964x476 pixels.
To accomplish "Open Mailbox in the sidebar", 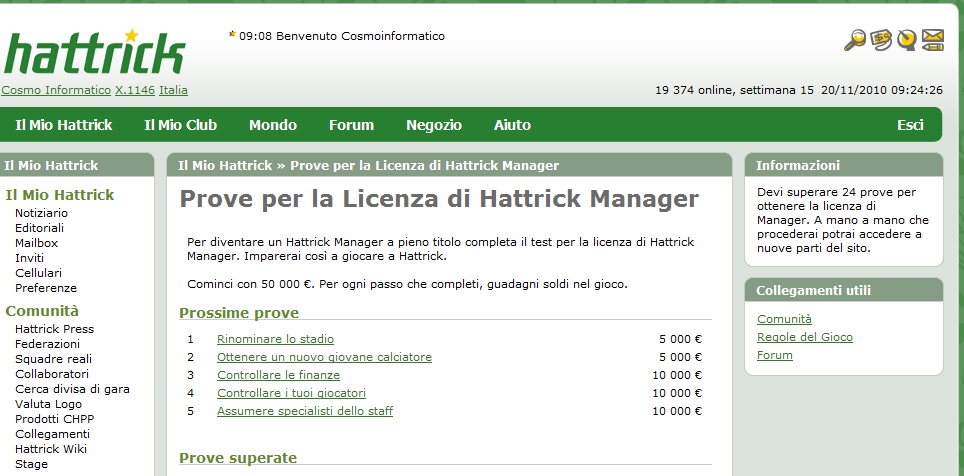I will 36,243.
